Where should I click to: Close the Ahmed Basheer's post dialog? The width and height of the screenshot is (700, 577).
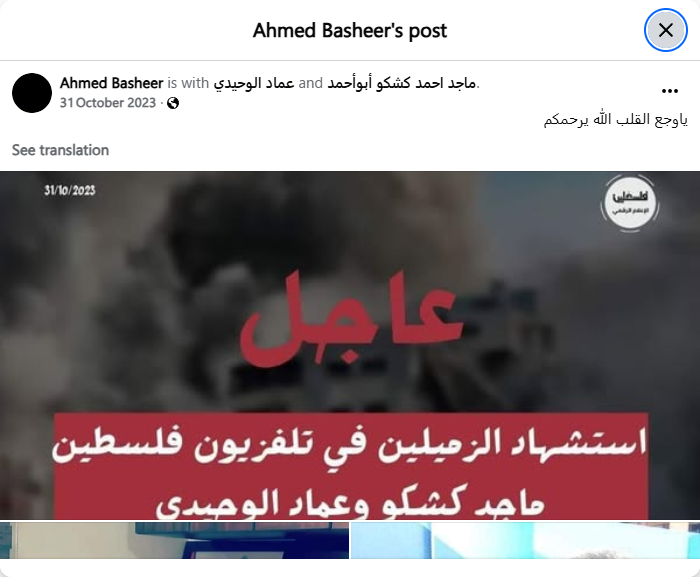[665, 30]
